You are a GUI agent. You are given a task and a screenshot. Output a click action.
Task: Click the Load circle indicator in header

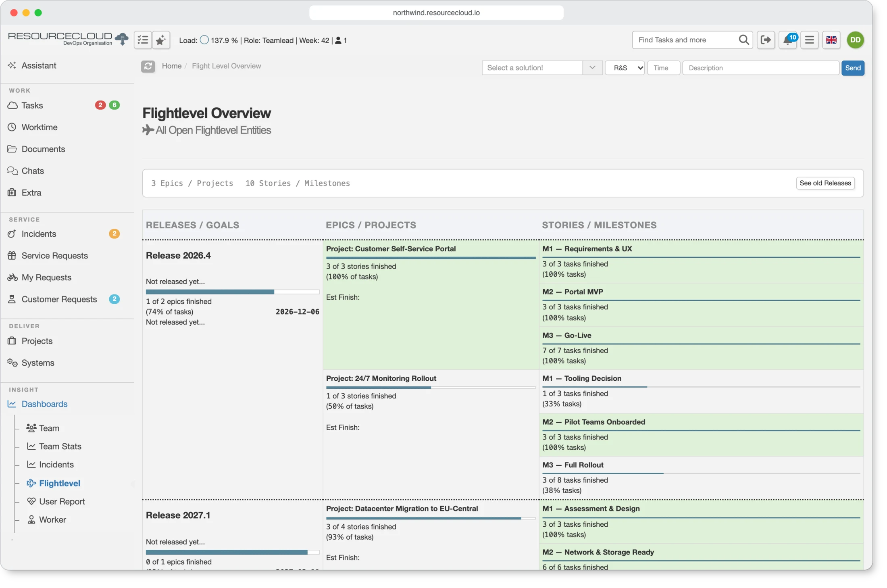point(204,40)
